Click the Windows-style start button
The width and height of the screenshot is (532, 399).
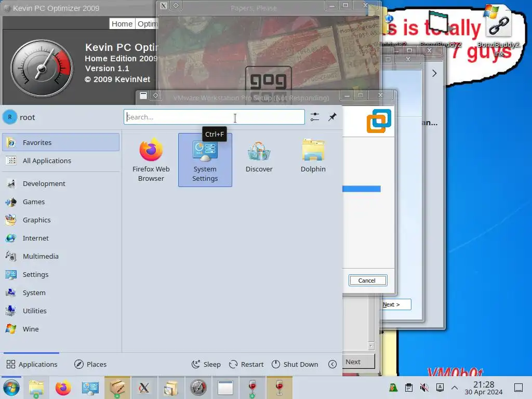pyautogui.click(x=11, y=388)
